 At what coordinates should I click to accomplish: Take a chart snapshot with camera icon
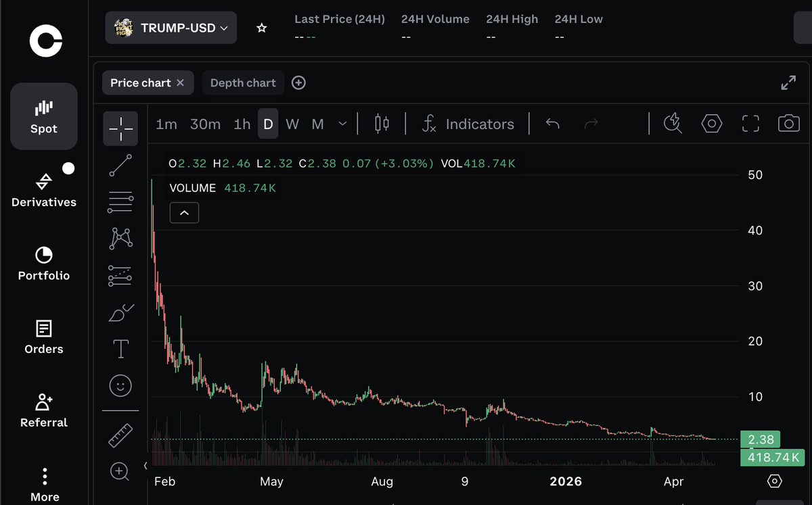coord(788,124)
